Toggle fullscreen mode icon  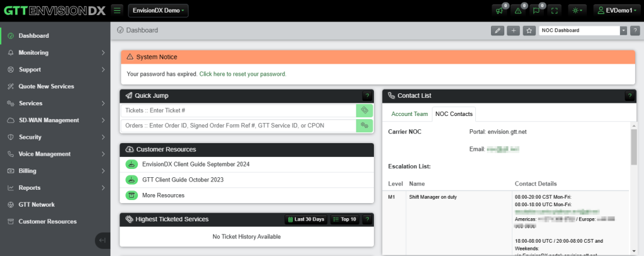555,11
